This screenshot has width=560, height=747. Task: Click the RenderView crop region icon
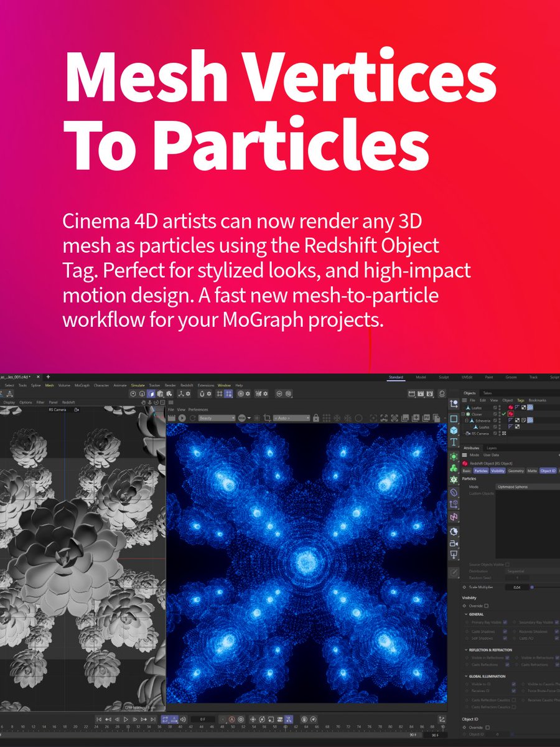[x=267, y=418]
